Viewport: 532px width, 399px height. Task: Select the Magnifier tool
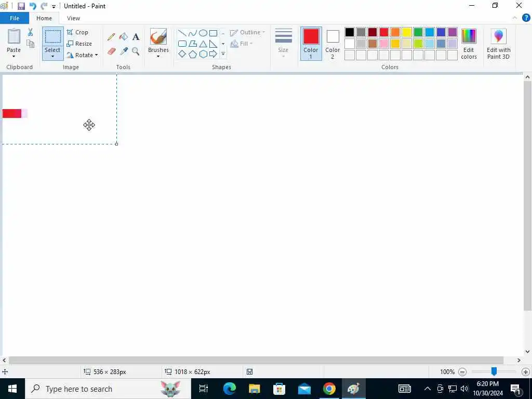[x=136, y=51]
